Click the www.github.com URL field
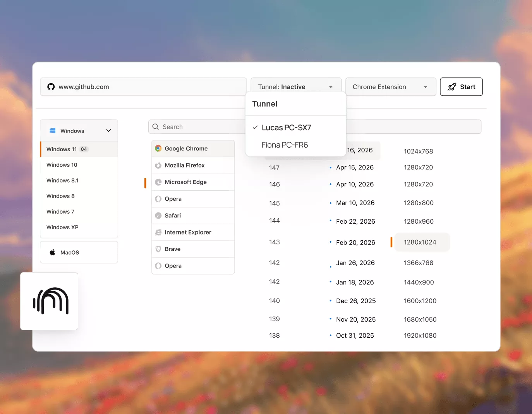 click(143, 87)
